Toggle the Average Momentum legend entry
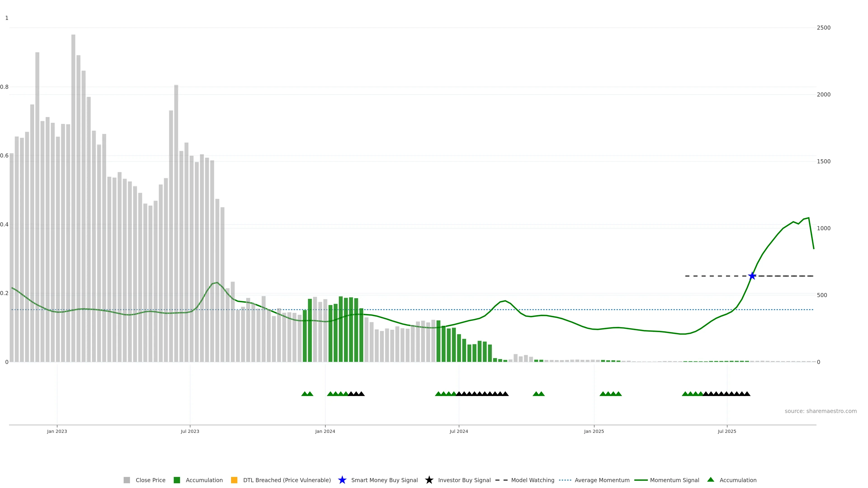 click(602, 480)
